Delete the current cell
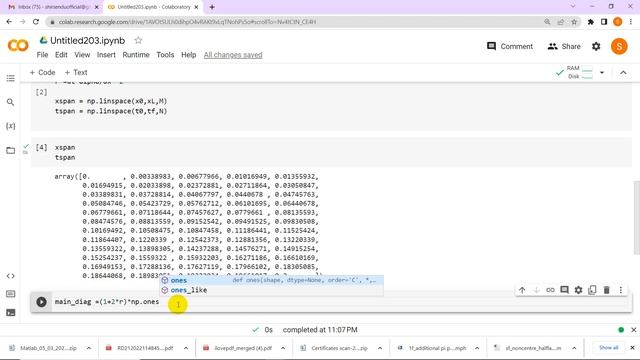 pos(607,290)
